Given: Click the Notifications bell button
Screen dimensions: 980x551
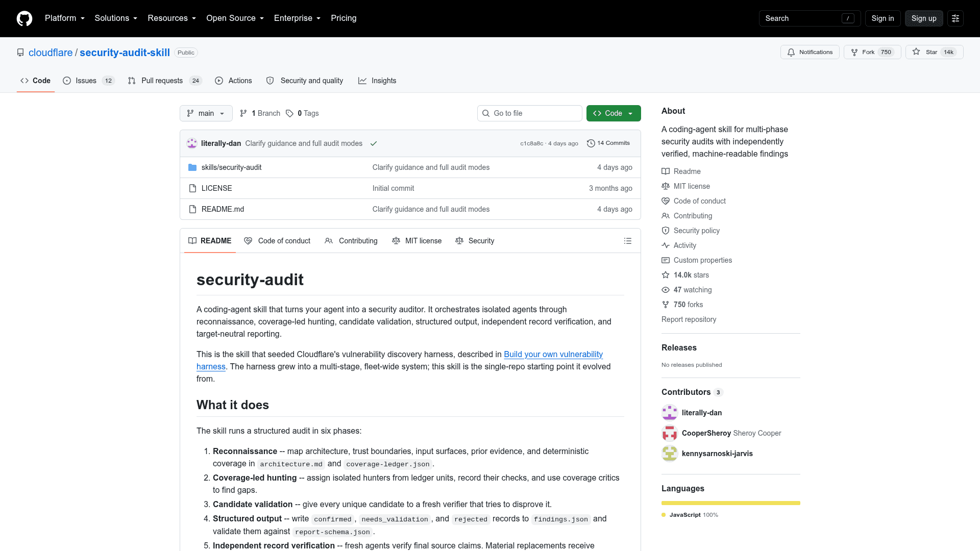Looking at the screenshot, I should (x=810, y=52).
